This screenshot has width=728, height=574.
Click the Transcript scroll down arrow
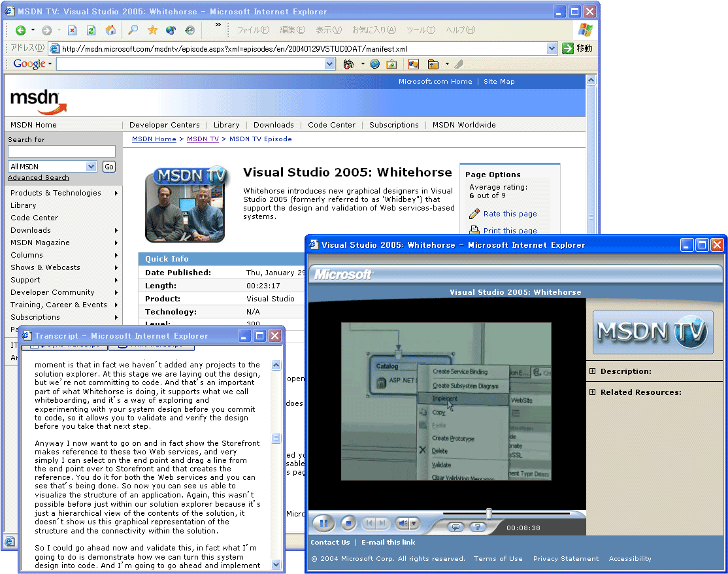(276, 565)
